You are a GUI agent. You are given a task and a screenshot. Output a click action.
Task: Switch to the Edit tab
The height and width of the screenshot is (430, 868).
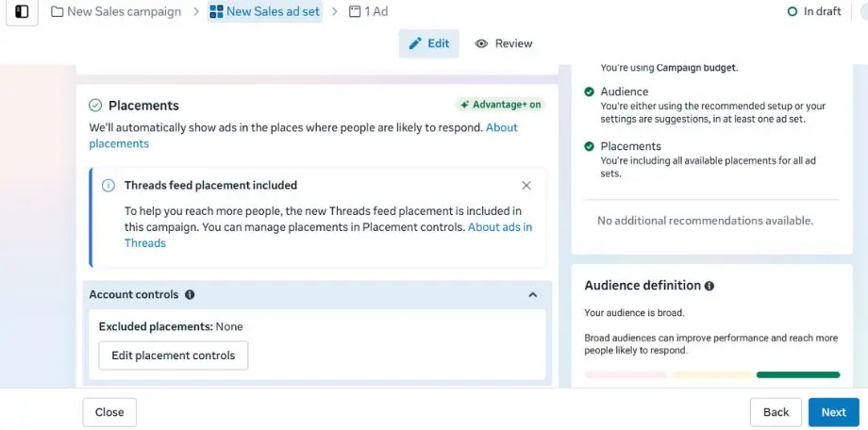pos(428,43)
